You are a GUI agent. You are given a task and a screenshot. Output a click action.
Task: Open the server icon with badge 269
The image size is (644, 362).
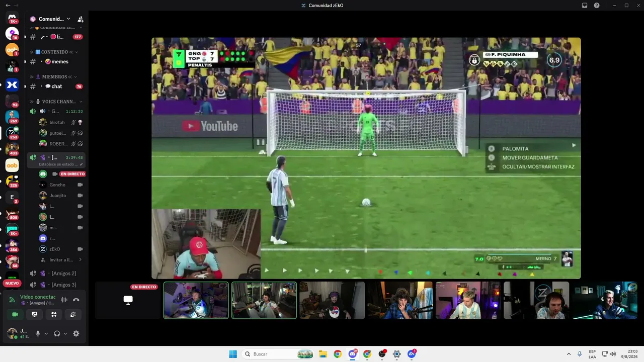(12, 117)
